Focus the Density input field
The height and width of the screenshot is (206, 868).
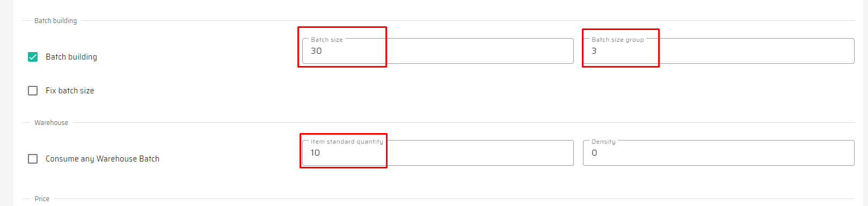(718, 153)
